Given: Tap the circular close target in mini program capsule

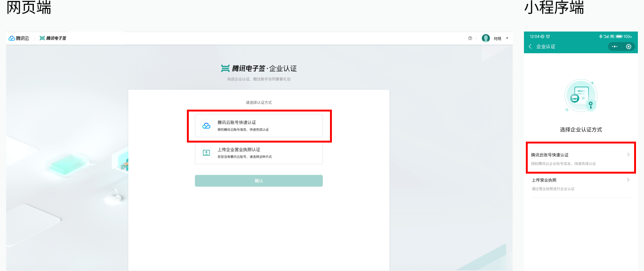Looking at the screenshot, I should click(629, 47).
